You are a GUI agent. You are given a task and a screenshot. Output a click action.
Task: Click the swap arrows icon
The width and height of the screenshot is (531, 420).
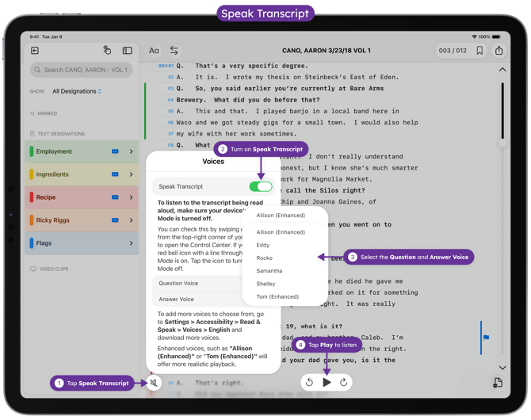click(x=174, y=51)
